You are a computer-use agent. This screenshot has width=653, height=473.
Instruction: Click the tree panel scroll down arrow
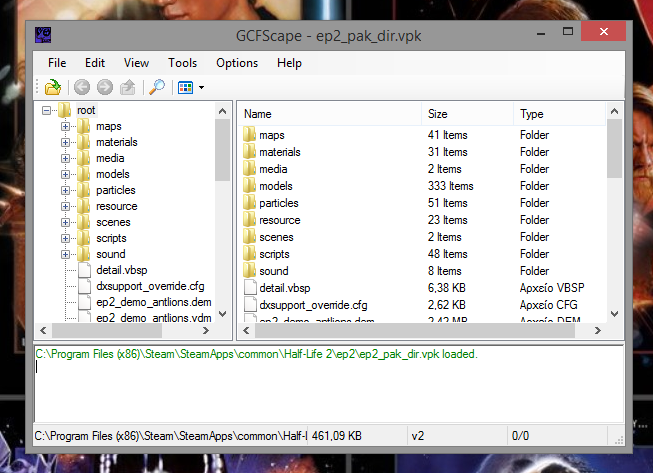pos(223,314)
